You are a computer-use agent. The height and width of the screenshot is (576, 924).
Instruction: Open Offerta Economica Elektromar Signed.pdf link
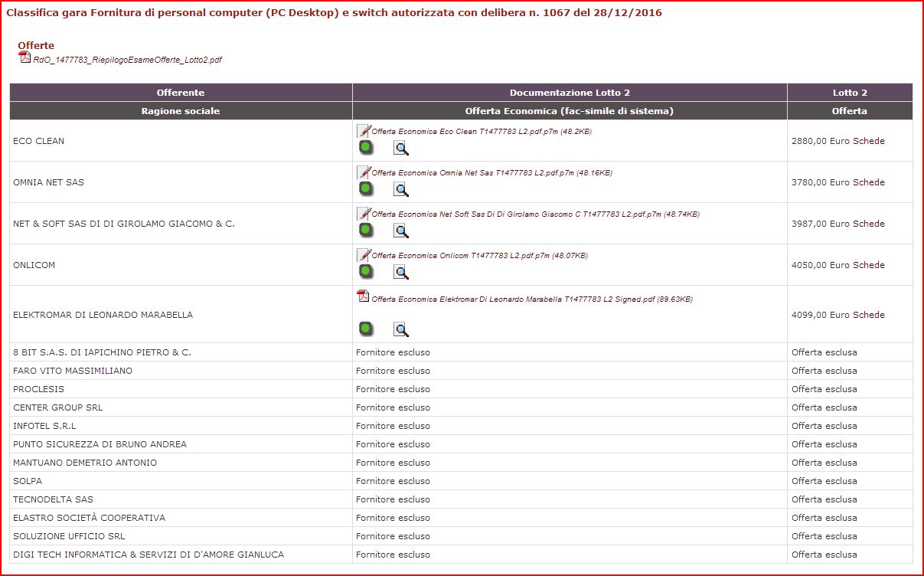532,299
